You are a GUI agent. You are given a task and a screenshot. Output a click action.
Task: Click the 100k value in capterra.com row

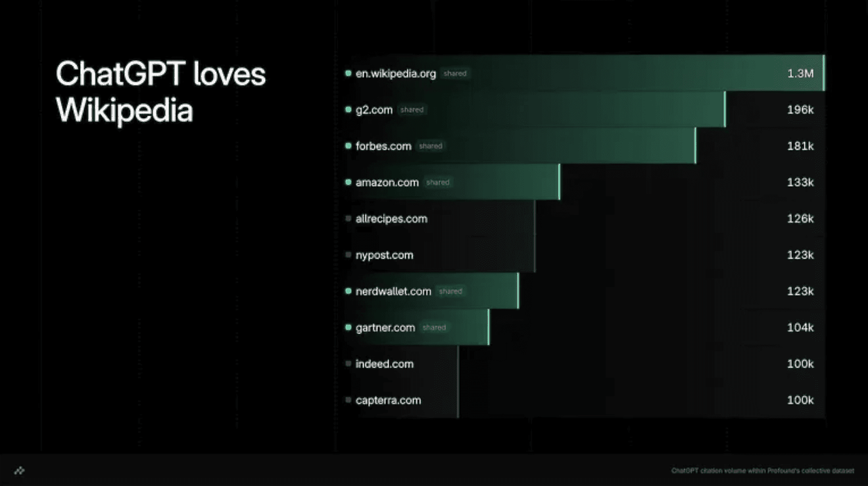pyautogui.click(x=800, y=400)
